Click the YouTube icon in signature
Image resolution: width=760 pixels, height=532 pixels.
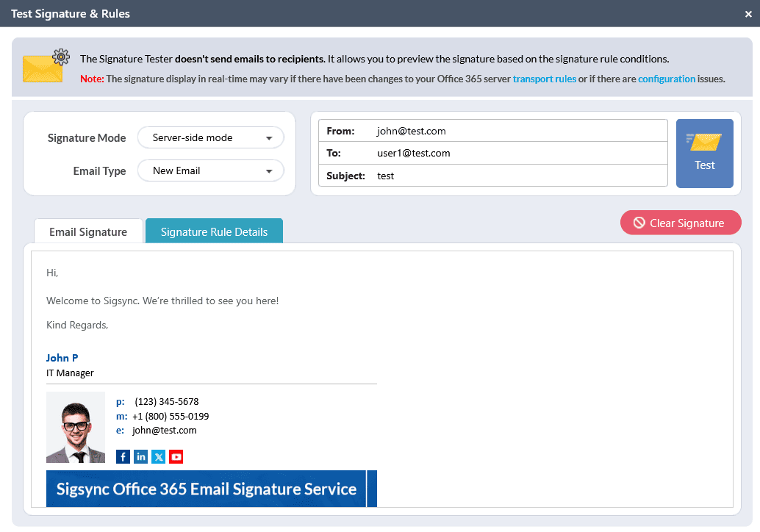176,457
